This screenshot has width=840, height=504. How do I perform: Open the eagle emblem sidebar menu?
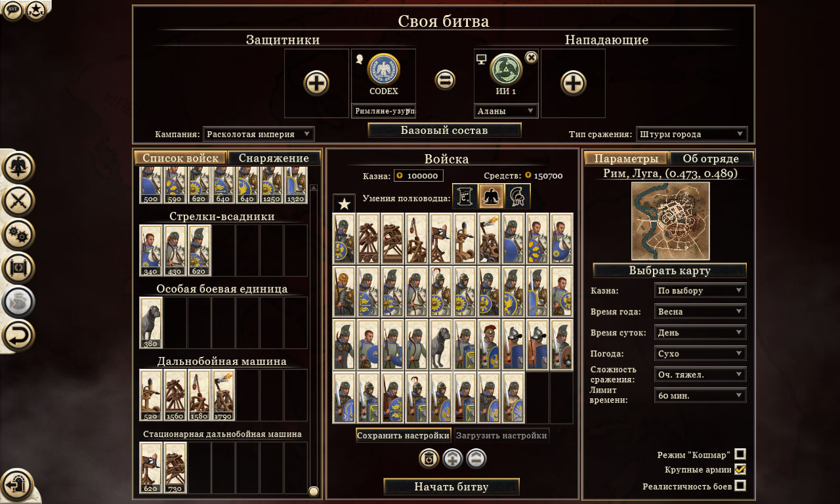(18, 166)
